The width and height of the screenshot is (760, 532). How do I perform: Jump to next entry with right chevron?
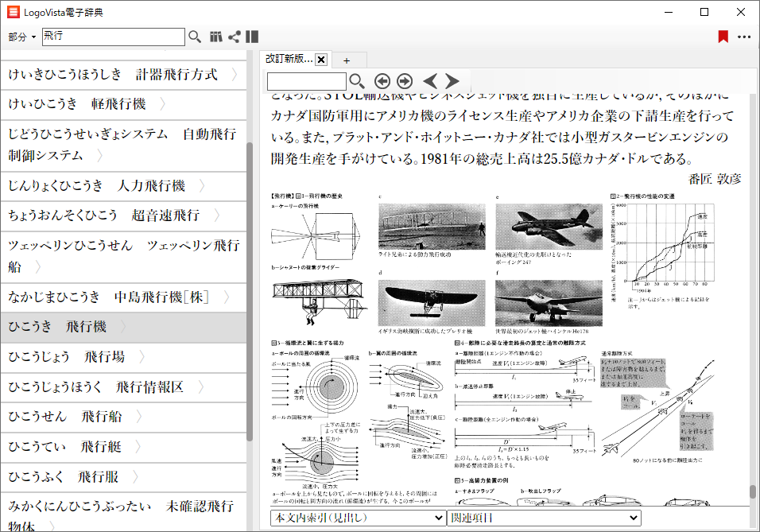(452, 81)
